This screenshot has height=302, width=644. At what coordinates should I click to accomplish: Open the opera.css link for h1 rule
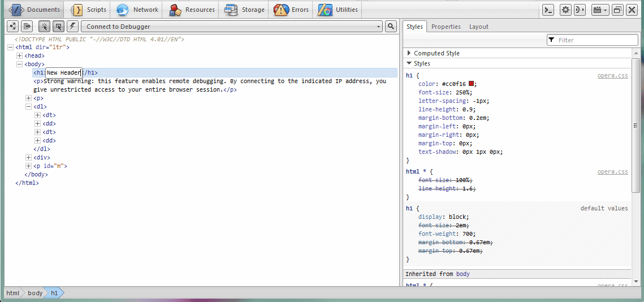(x=612, y=75)
